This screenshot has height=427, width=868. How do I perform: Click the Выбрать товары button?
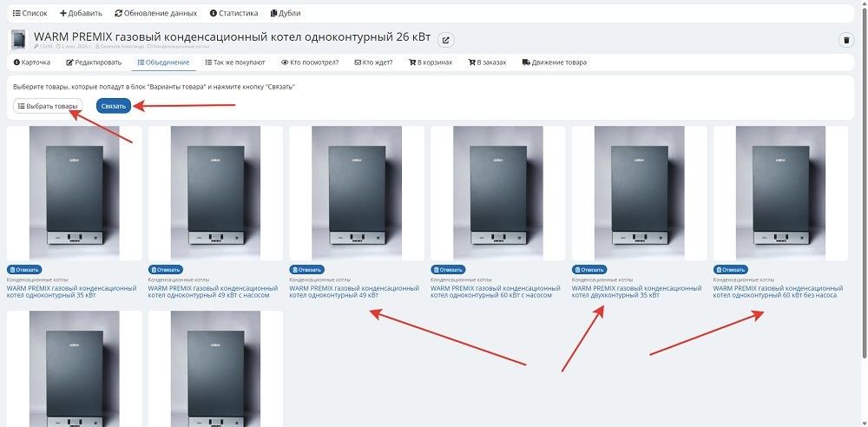(48, 106)
